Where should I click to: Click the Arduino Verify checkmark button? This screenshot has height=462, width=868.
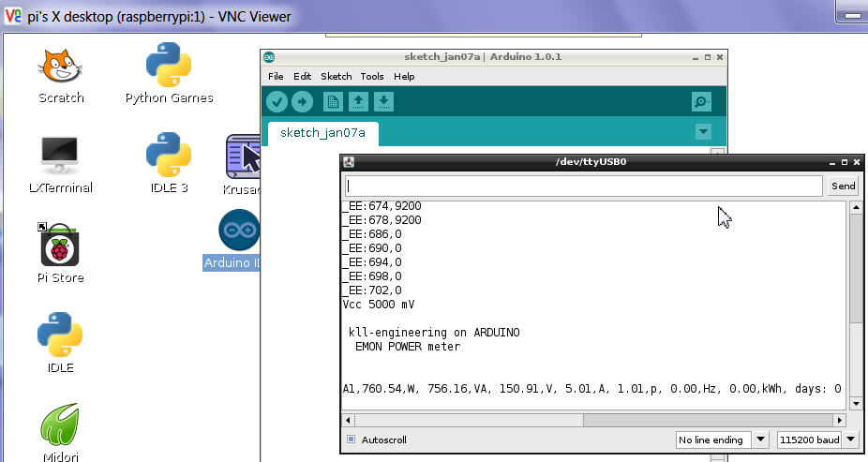coord(277,102)
